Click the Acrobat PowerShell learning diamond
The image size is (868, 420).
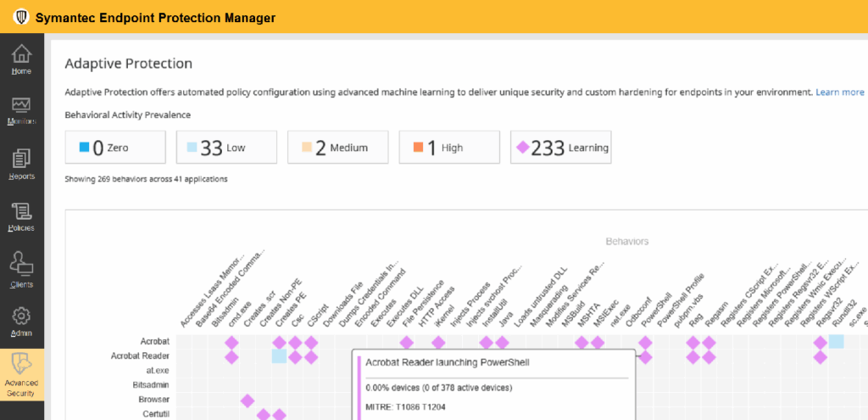coord(645,343)
